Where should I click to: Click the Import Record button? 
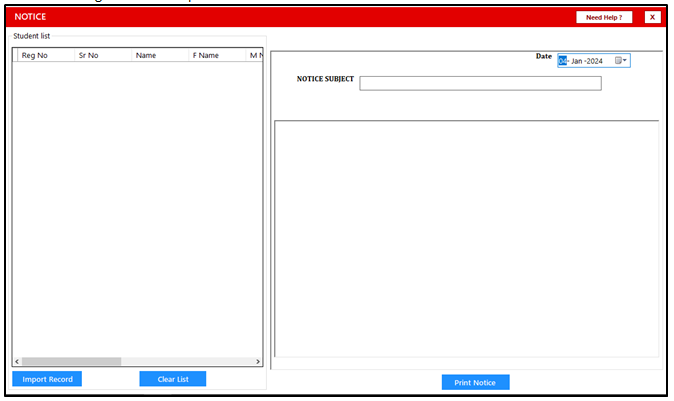point(47,379)
